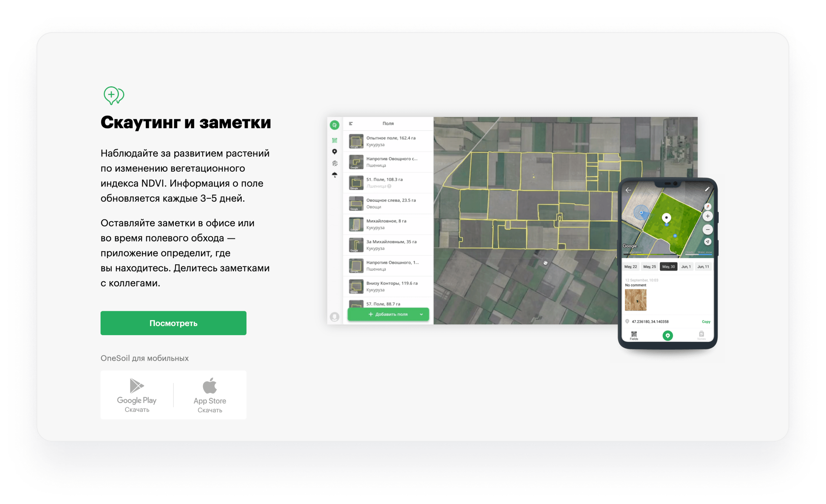This screenshot has width=826, height=504.
Task: Open the fields icon in sidebar
Action: tap(334, 140)
